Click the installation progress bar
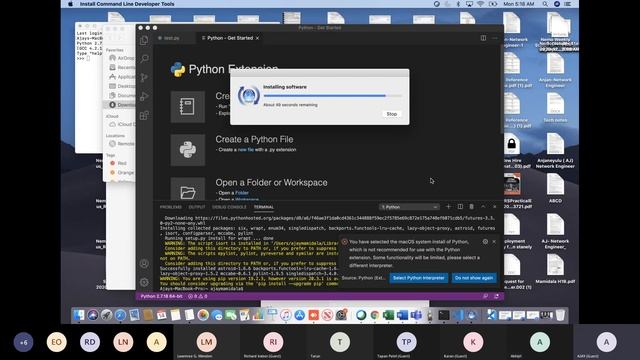This screenshot has width=640, height=360. tap(332, 96)
